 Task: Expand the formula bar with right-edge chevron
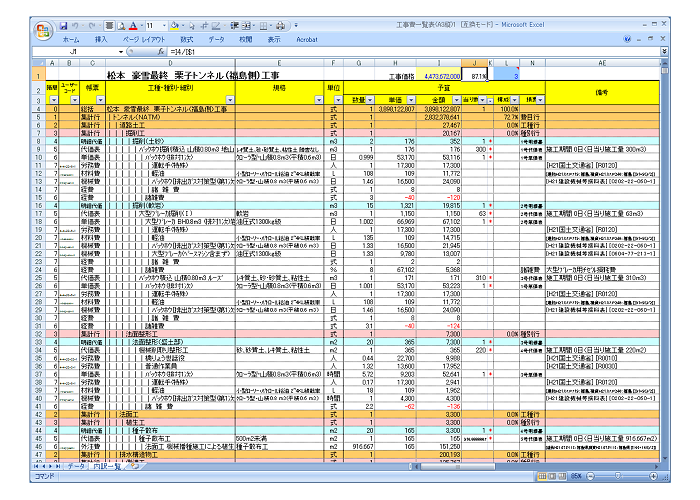[664, 52]
